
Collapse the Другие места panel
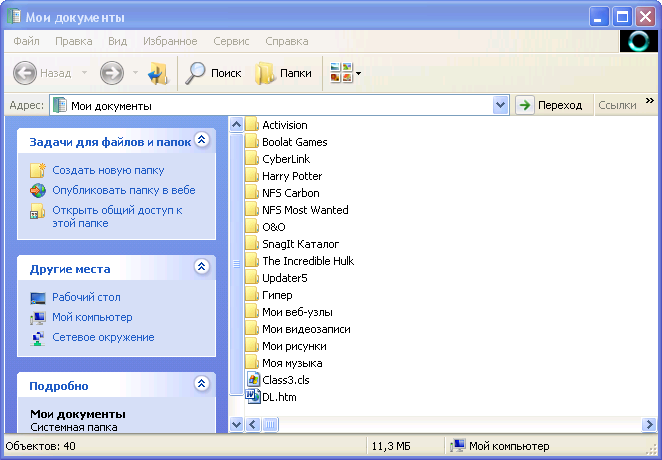(x=202, y=267)
